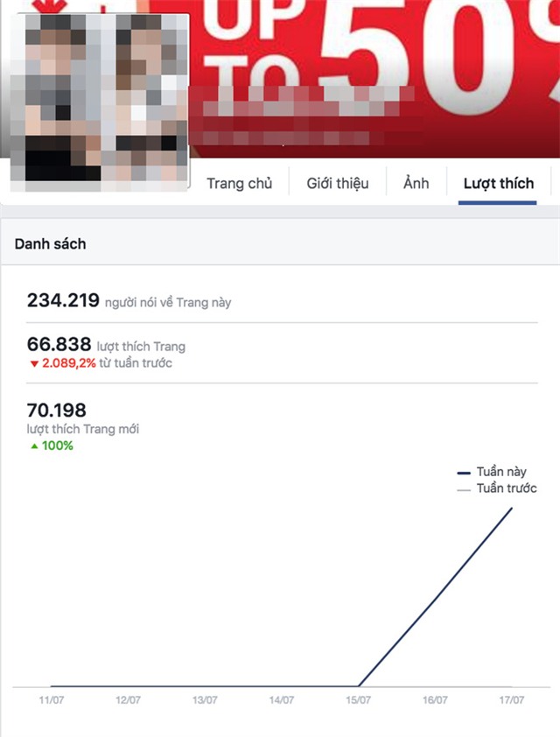Click the 70.198 new page likes figure
This screenshot has width=560, height=737.
pos(56,411)
